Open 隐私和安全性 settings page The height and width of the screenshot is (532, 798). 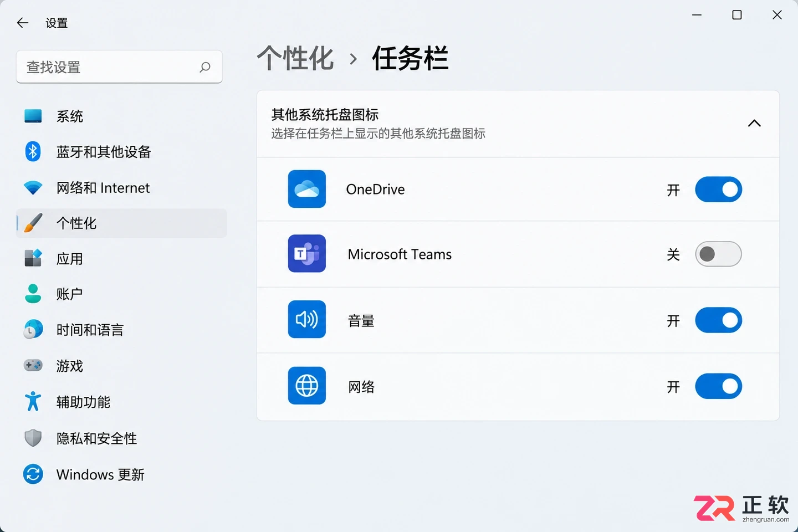coord(121,438)
